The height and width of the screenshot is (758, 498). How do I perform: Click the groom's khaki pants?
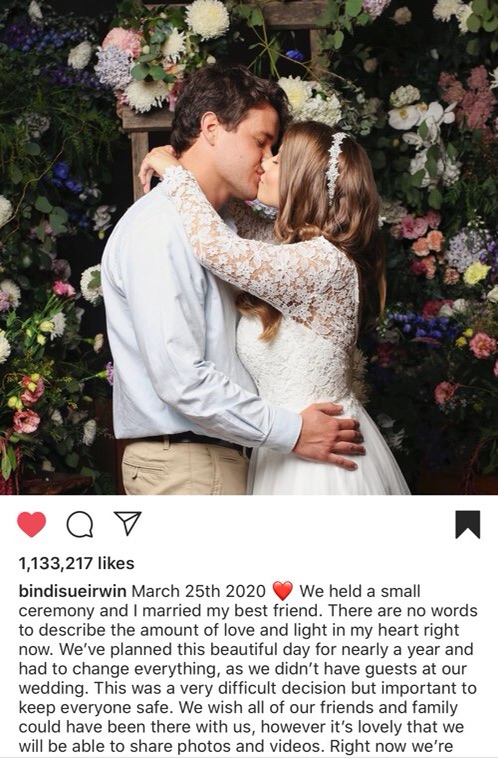pyautogui.click(x=185, y=466)
